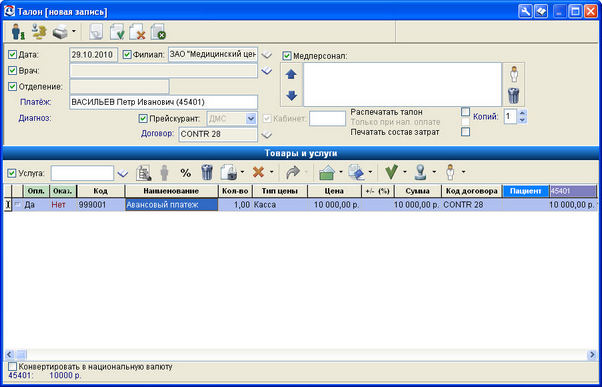Toggle the Врач checkbox

(13, 71)
